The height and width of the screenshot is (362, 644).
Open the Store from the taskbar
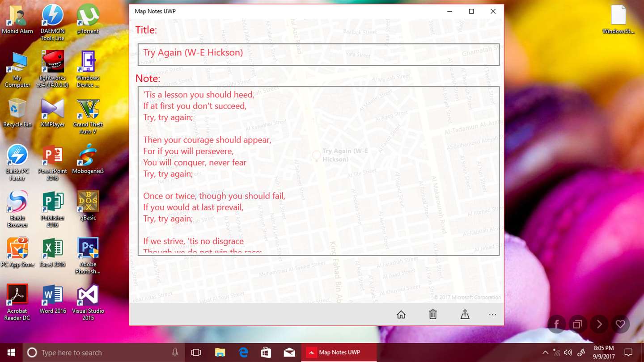coord(266,353)
